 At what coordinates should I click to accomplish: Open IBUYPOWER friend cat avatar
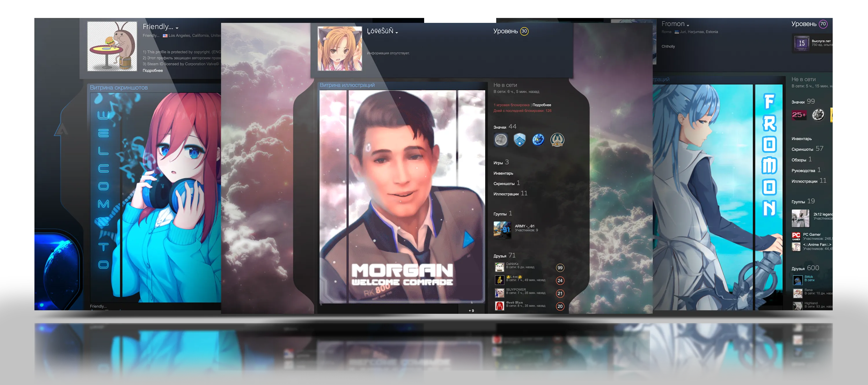coord(499,293)
